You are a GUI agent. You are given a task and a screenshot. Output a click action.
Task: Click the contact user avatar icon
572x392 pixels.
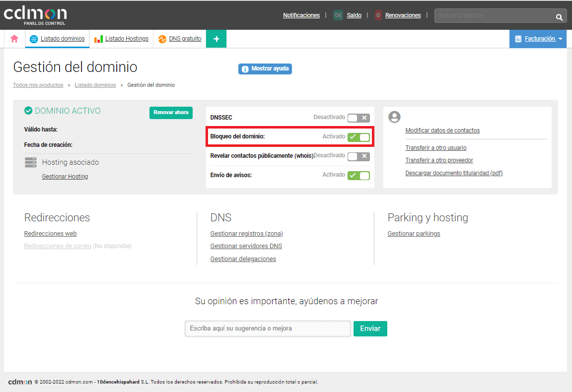click(394, 117)
